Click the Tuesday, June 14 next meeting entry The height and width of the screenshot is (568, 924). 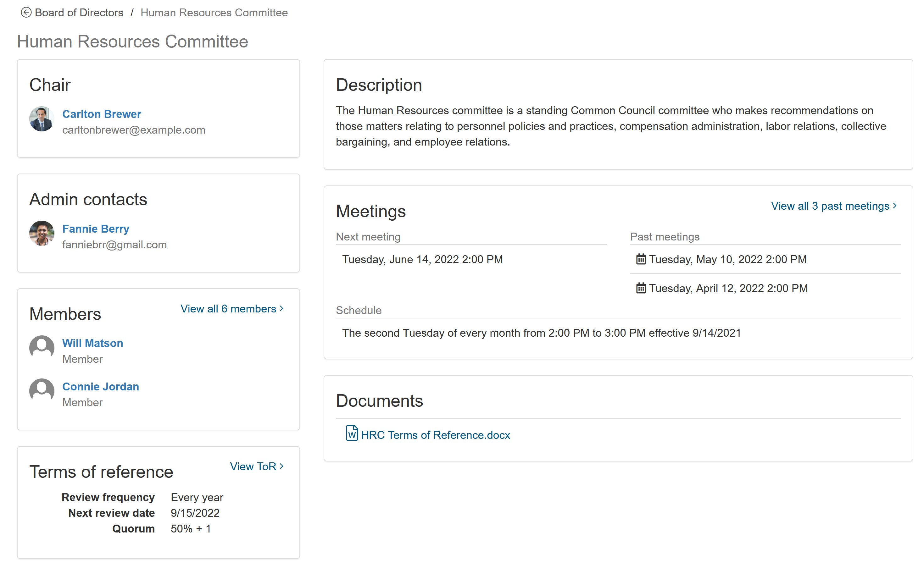422,259
